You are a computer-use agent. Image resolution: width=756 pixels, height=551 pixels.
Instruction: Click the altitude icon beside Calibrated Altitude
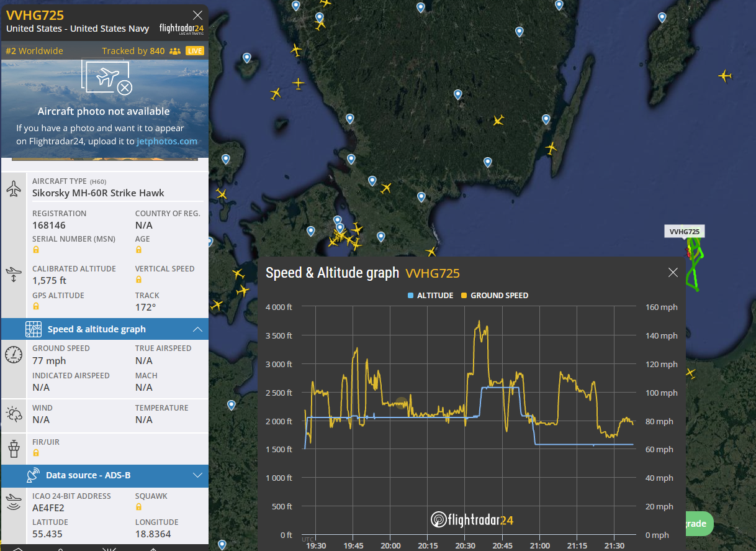(14, 275)
